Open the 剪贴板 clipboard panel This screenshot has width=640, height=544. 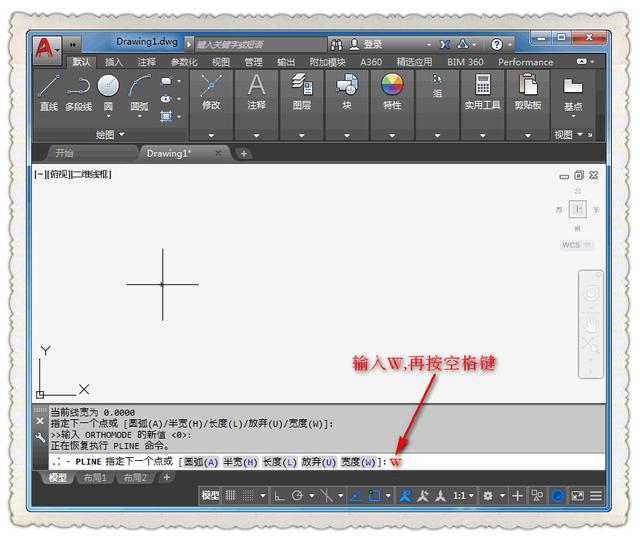[x=528, y=93]
